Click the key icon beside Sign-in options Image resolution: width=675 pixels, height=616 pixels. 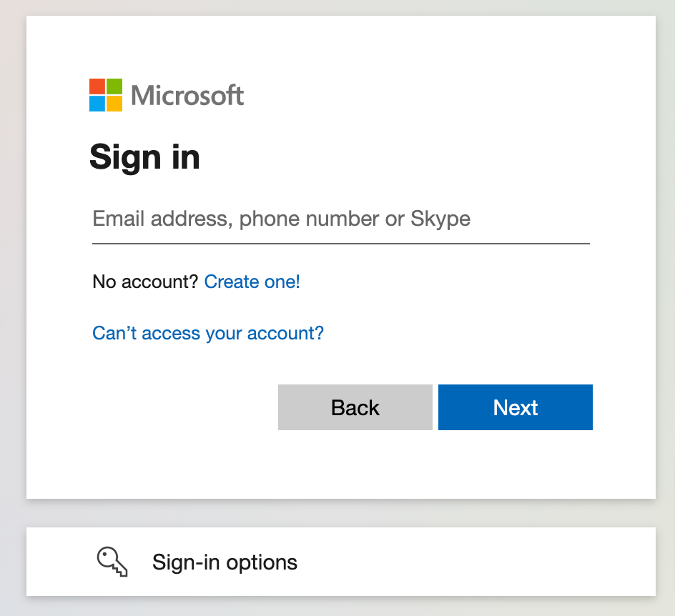(112, 562)
